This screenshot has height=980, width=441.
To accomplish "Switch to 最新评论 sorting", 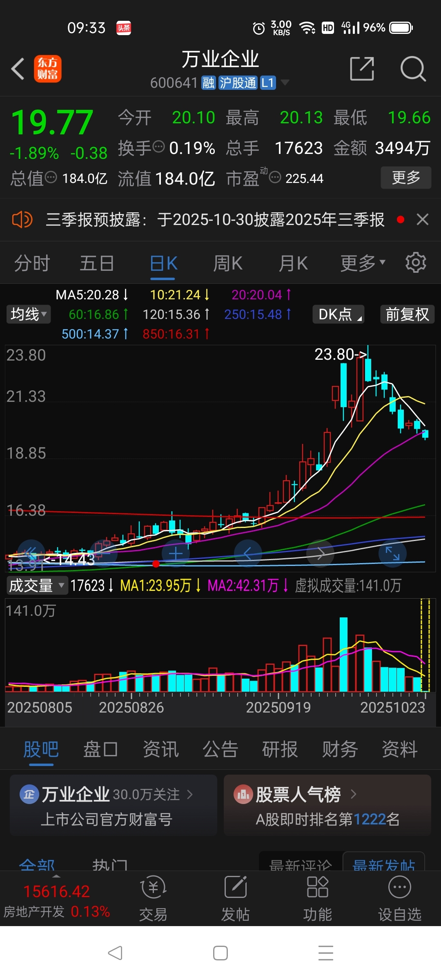I will 301,862.
